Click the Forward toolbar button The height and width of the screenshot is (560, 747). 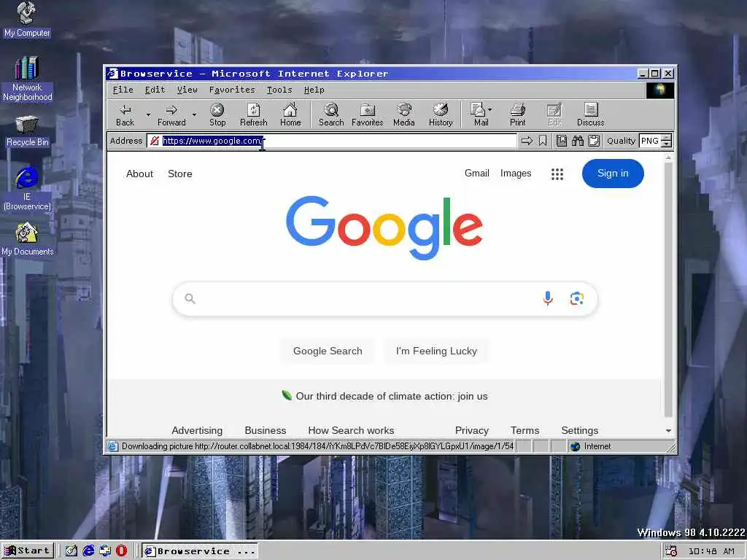pyautogui.click(x=171, y=114)
